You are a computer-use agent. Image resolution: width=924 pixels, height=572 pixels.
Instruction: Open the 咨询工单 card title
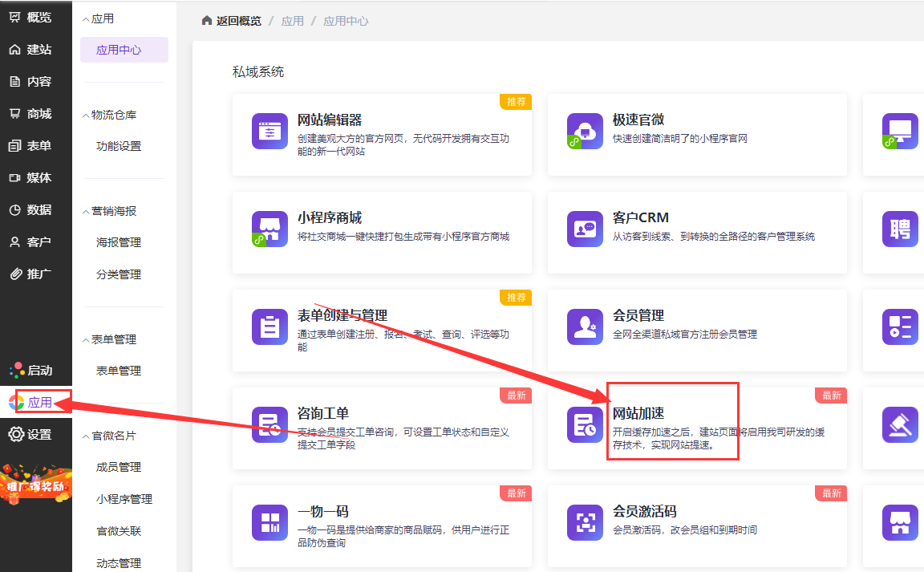pyautogui.click(x=323, y=413)
